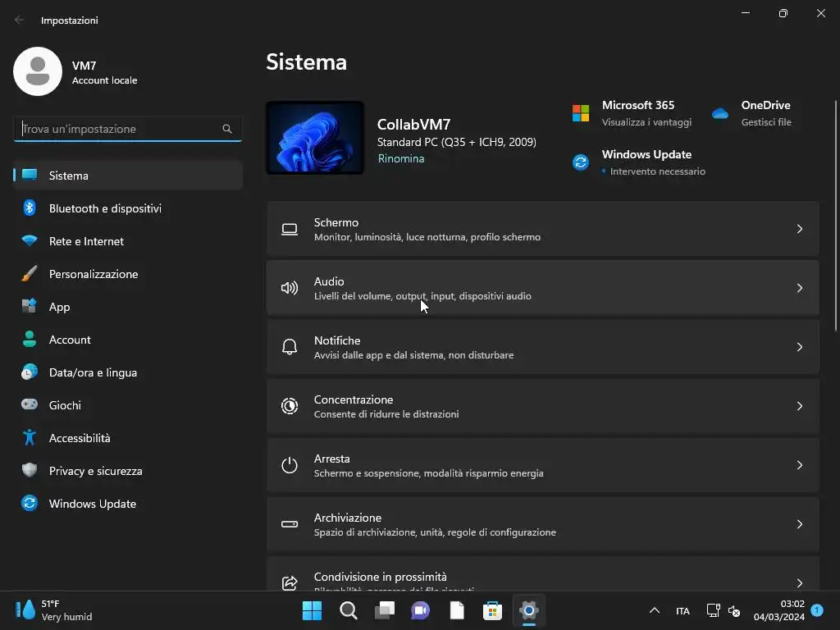Expand the Notifiche row chevron
Viewport: 840px width, 630px height.
[x=799, y=347]
